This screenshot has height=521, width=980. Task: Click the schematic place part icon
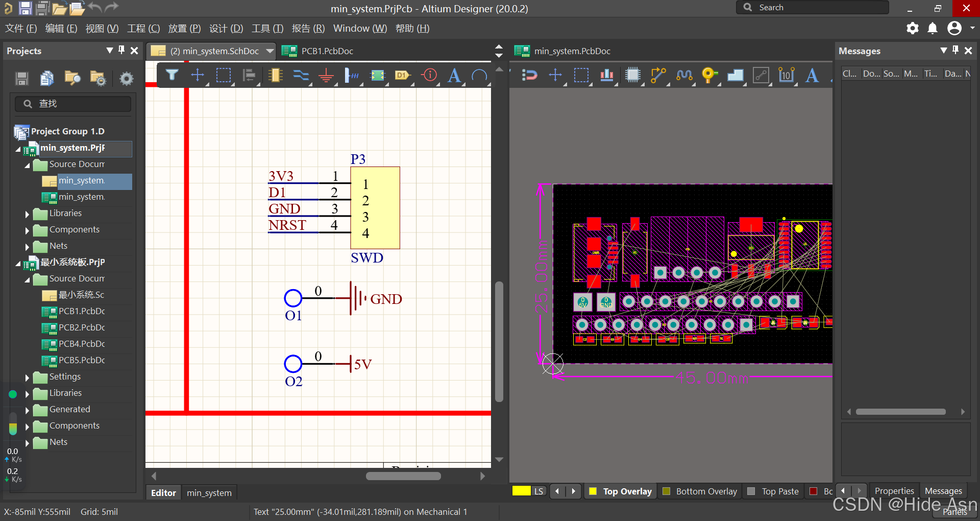[x=275, y=76]
